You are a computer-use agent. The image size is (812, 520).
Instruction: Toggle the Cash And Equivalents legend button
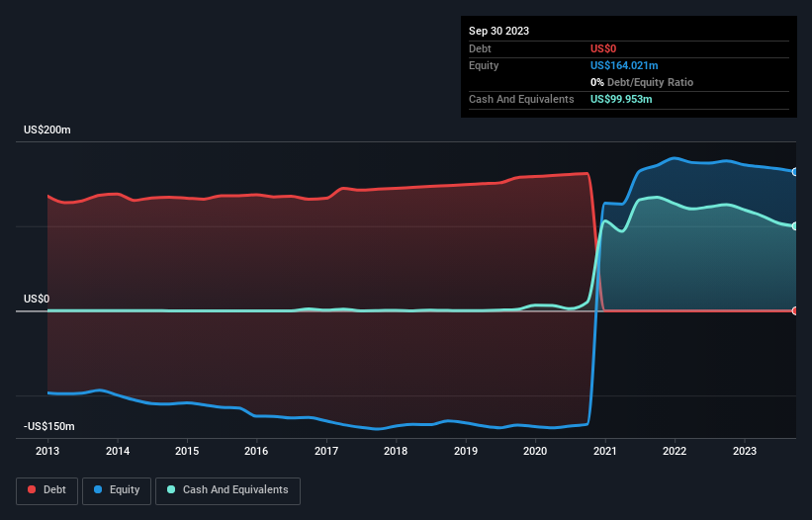click(x=227, y=490)
